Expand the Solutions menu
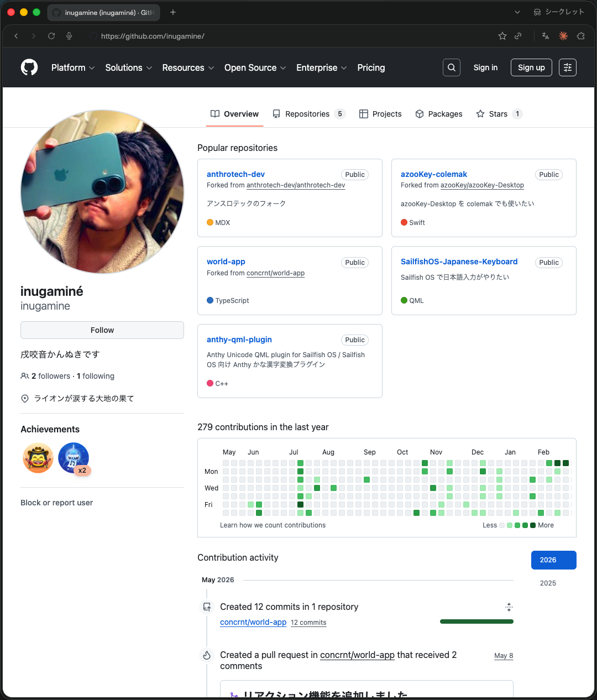Image resolution: width=597 pixels, height=700 pixels. pyautogui.click(x=129, y=67)
